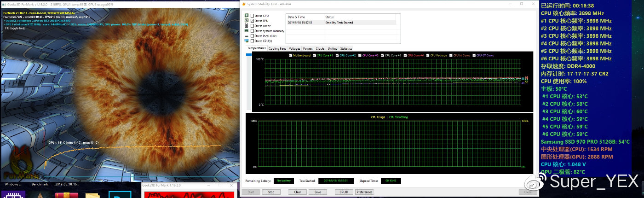Enable Stress GPU(s) checkbox

(252, 41)
